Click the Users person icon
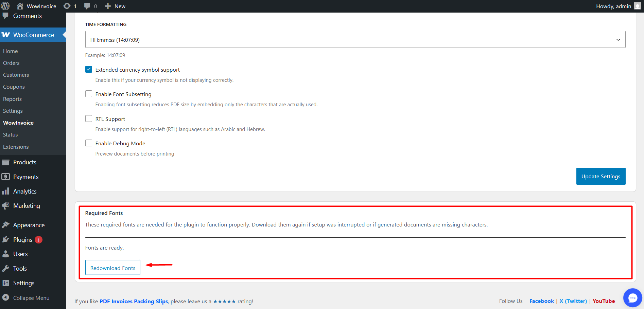The height and width of the screenshot is (309, 644). pos(6,254)
